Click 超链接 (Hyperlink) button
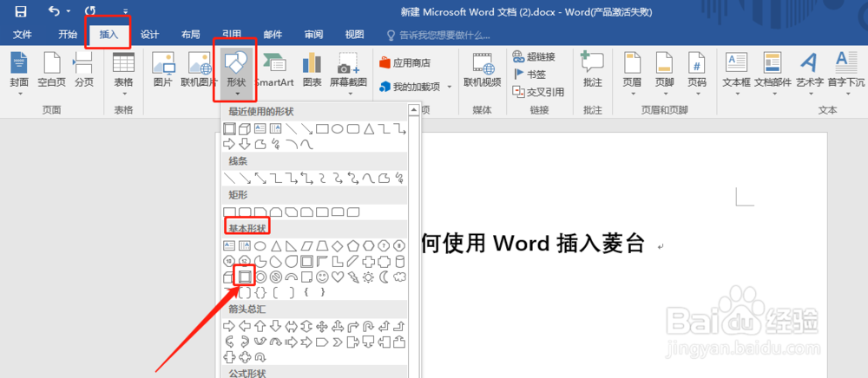This screenshot has height=378, width=868. pos(534,56)
